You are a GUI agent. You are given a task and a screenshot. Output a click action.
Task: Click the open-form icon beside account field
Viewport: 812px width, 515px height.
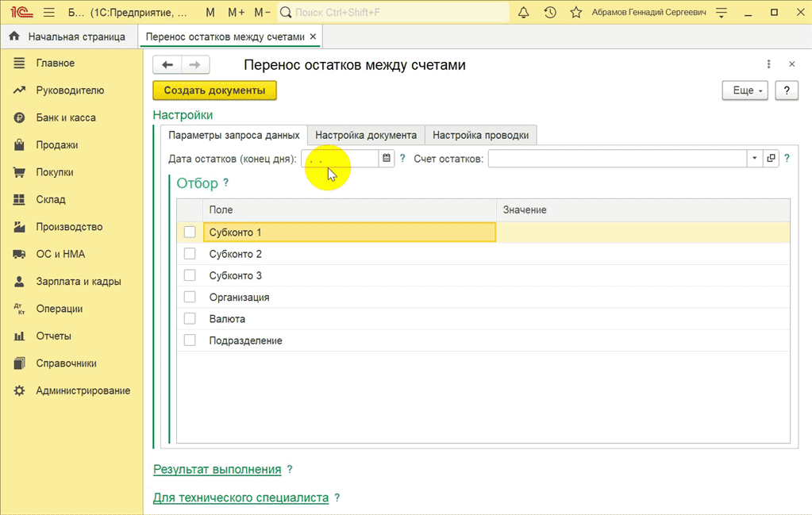tap(770, 159)
